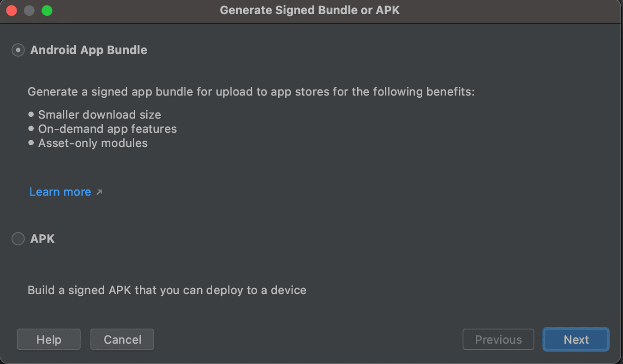Image resolution: width=623 pixels, height=364 pixels.
Task: Click the disabled Previous button
Action: (x=498, y=339)
